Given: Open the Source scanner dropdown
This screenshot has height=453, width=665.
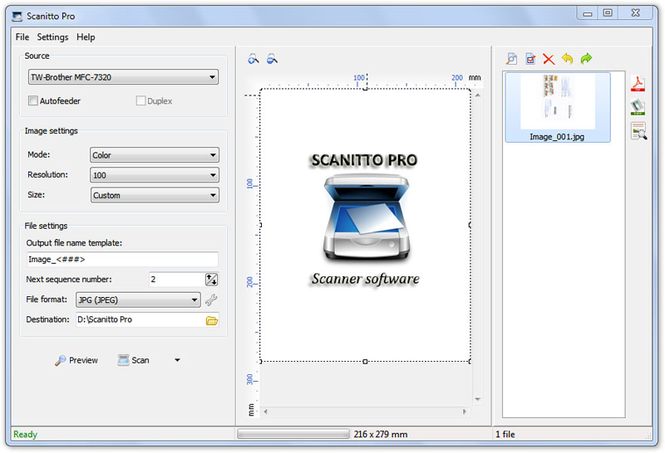Looking at the screenshot, I should [123, 77].
